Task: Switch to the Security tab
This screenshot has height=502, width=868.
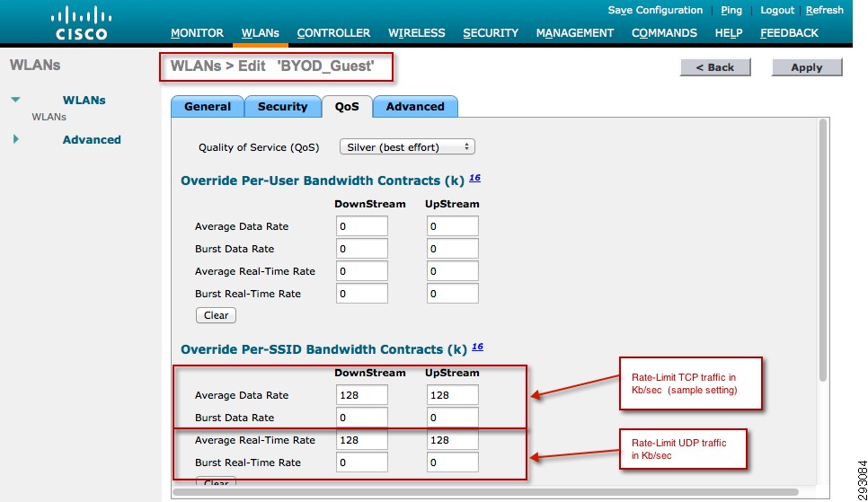Action: click(282, 106)
